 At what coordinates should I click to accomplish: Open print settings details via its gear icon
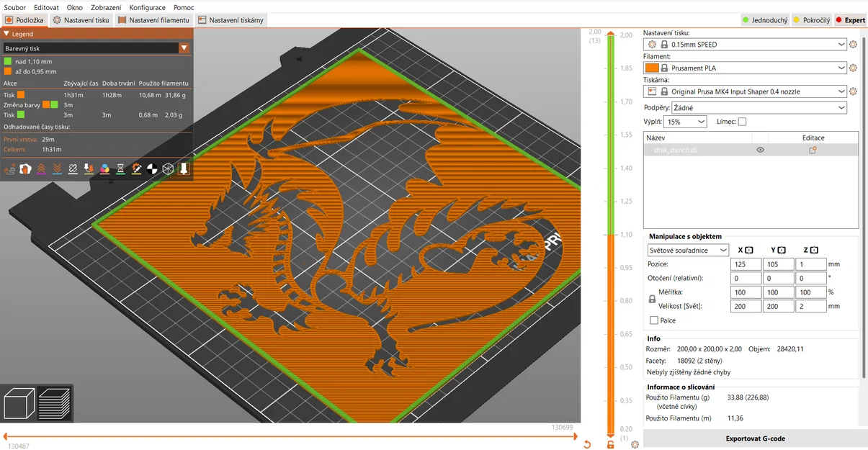[853, 44]
